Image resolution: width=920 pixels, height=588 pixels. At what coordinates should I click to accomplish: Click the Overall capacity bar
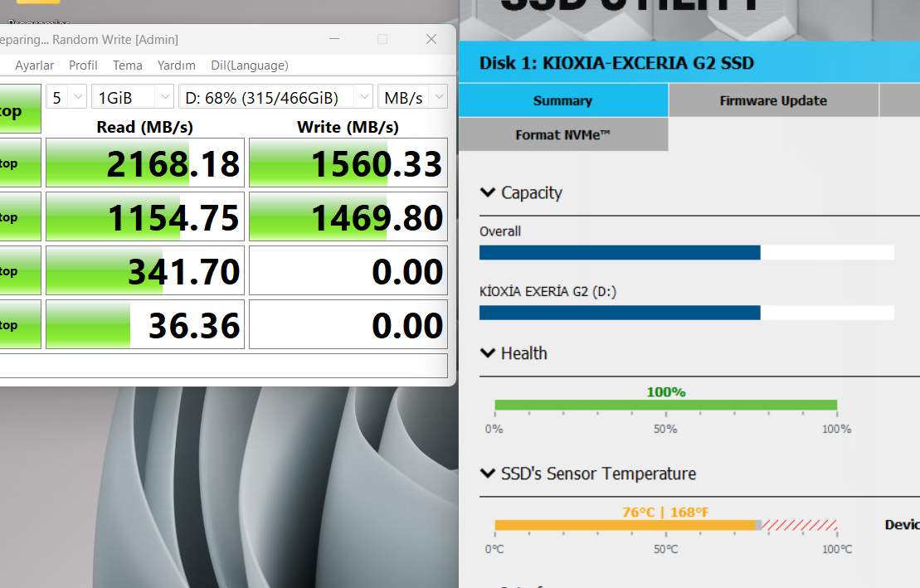687,252
